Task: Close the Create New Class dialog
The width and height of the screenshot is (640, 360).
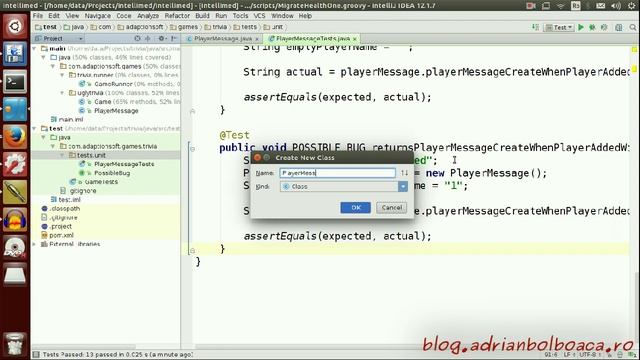Action: (257, 158)
